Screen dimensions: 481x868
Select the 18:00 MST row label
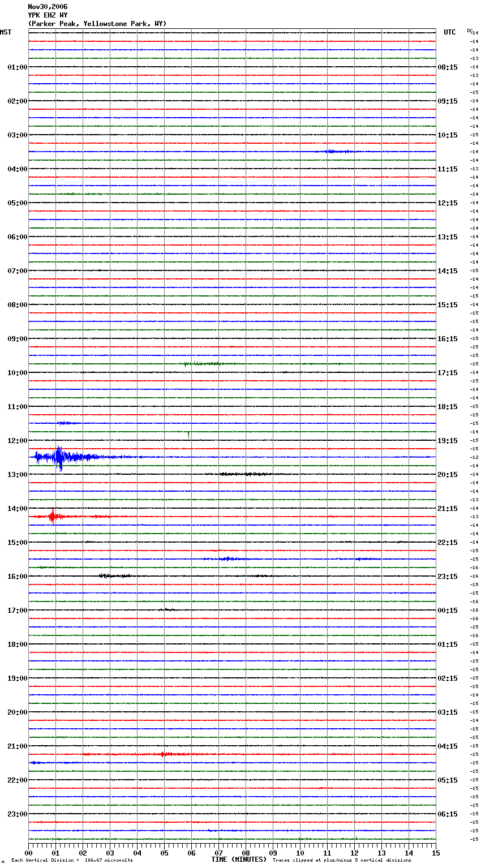click(x=18, y=644)
